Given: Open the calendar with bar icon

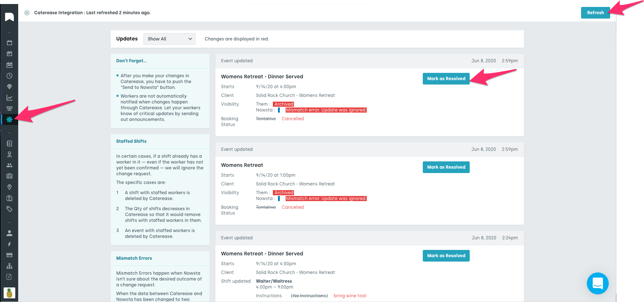Looking at the screenshot, I should tap(9, 65).
